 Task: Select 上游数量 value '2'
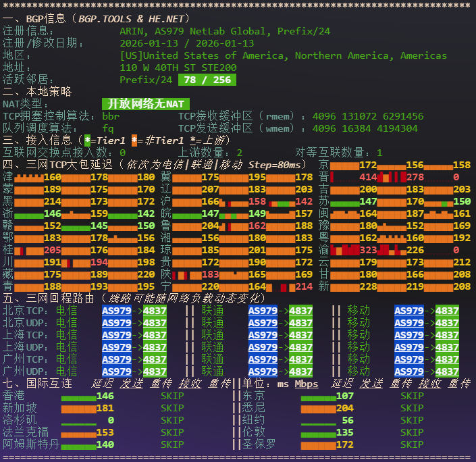point(240,153)
